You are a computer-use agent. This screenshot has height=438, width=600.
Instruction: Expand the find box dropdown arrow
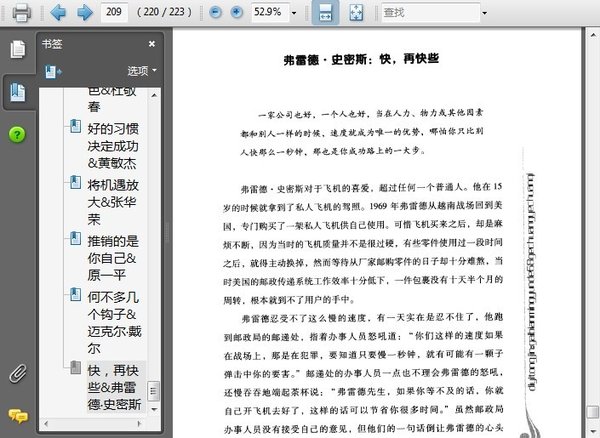tap(484, 13)
